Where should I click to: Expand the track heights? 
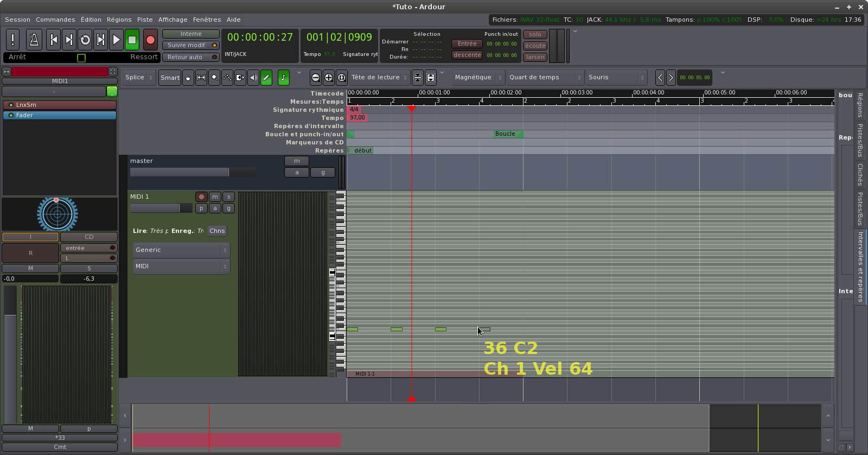[431, 78]
